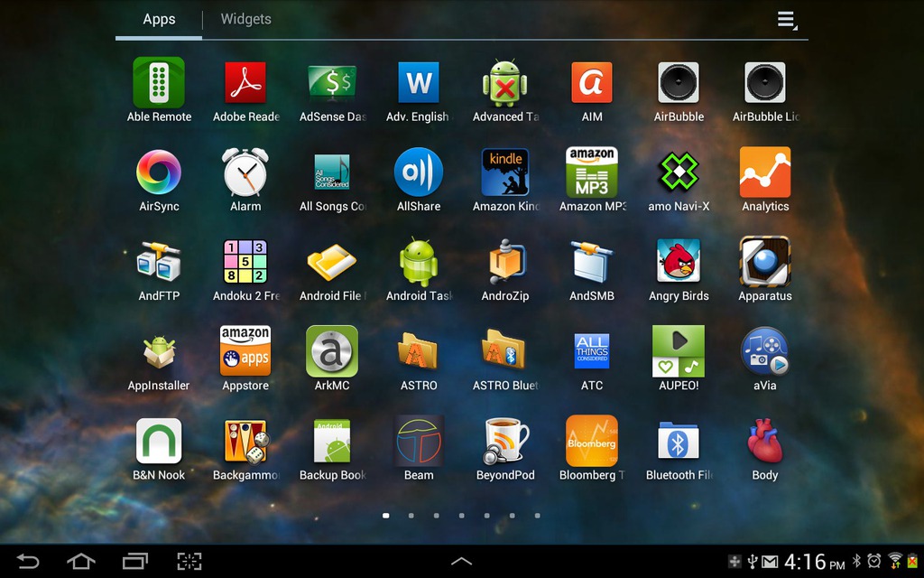Open the AdSense Dashboard app

tap(332, 82)
